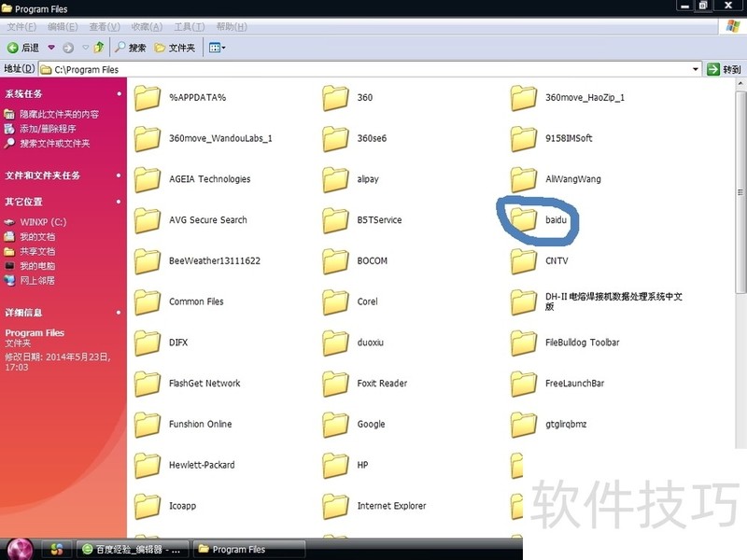Click the Back (后退) arrow icon
The width and height of the screenshot is (747, 560).
(12, 48)
